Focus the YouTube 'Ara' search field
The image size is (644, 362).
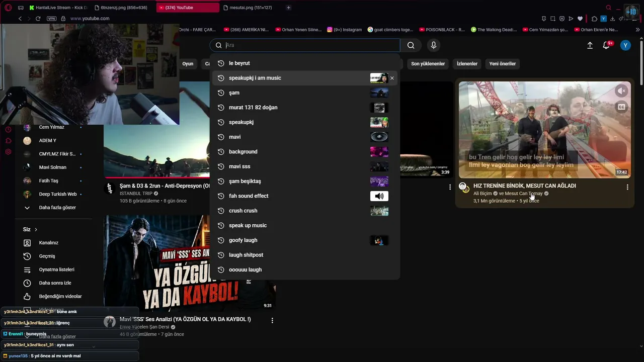305,45
